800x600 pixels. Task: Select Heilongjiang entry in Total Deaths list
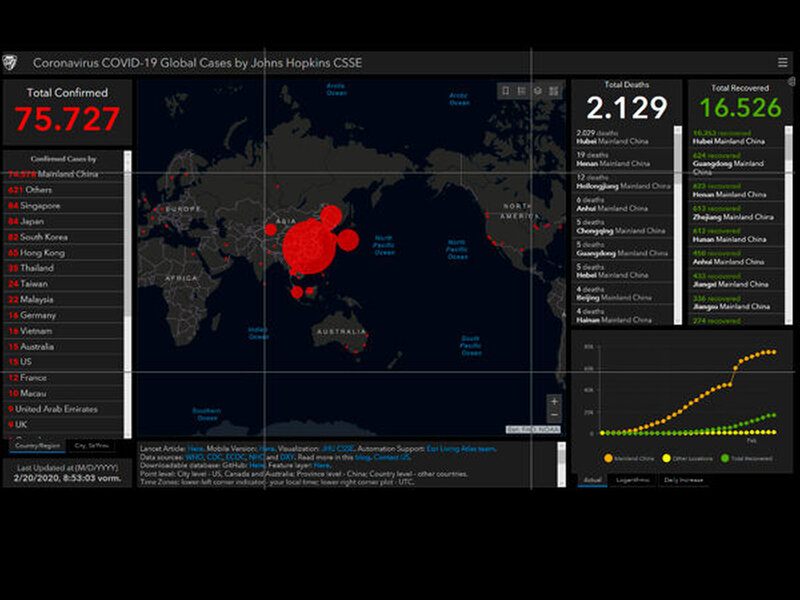[623, 182]
